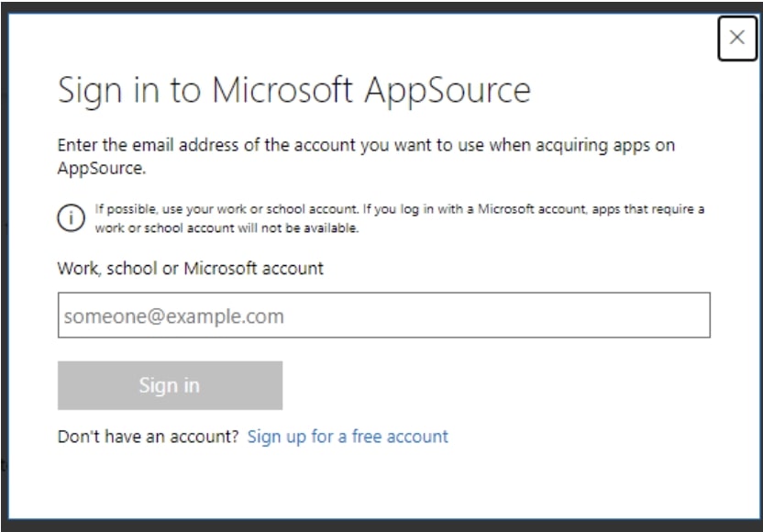
Task: Click the word free in the sign-up link
Action: coord(367,437)
